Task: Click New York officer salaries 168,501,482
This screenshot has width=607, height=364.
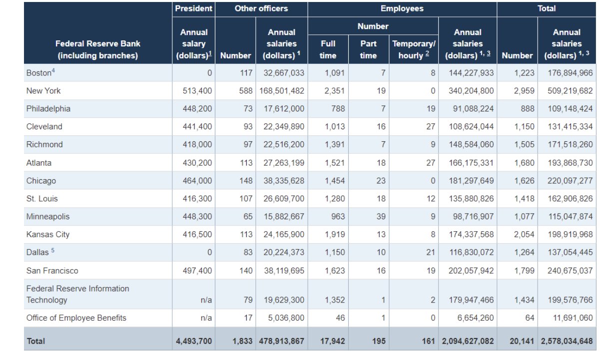Action: tap(282, 91)
